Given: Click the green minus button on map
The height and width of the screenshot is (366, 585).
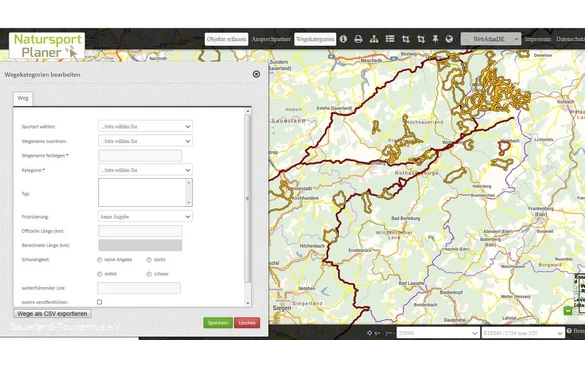Looking at the screenshot, I should (568, 310).
